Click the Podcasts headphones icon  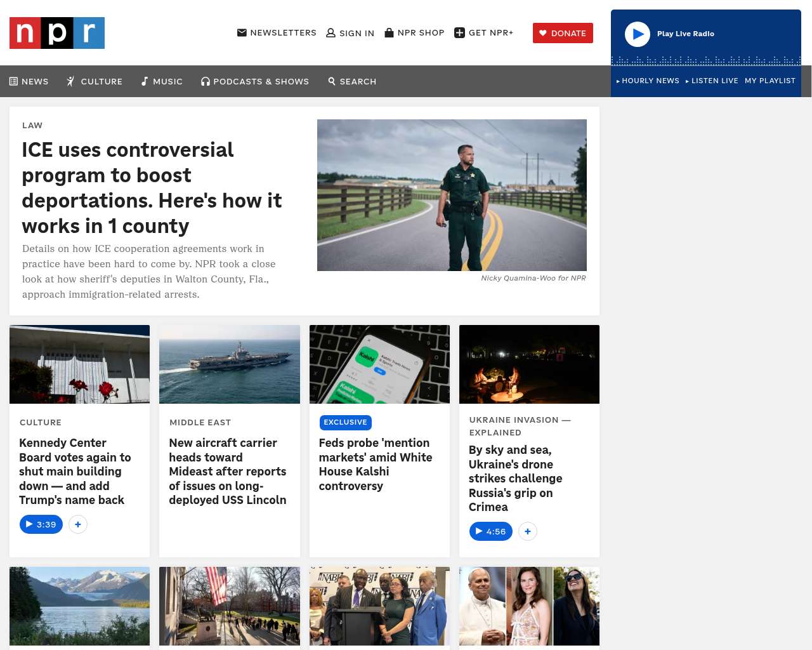206,81
